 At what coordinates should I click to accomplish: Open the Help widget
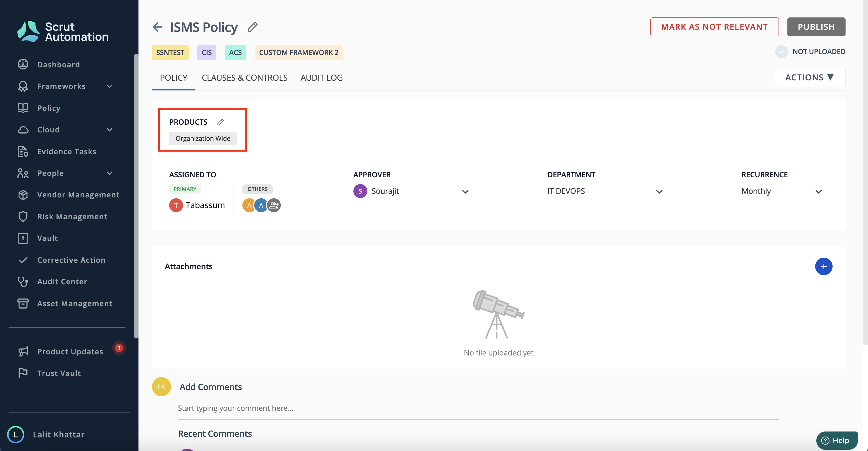[836, 440]
